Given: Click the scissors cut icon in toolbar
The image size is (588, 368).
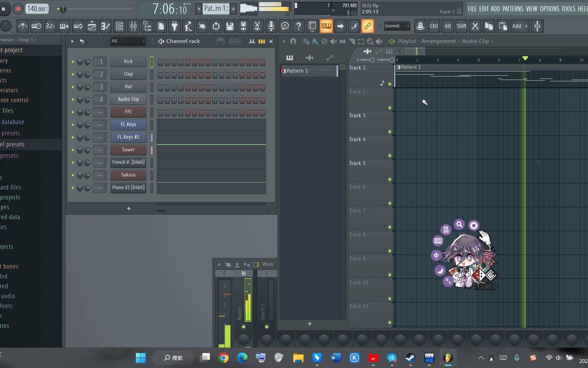Looking at the screenshot, I should (475, 26).
